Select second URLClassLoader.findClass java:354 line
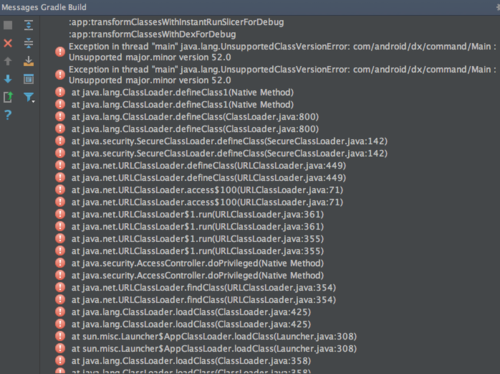This screenshot has height=374, width=500. pos(204,300)
